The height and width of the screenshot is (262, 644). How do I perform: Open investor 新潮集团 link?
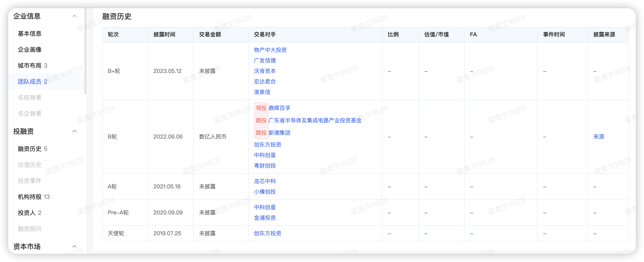[x=279, y=133]
